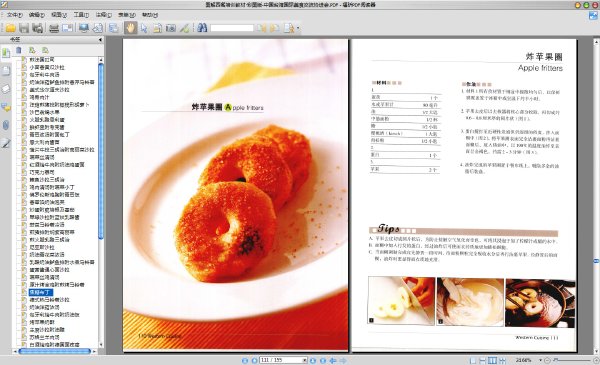Open the 编辑 menu
Viewport: 600px width, 365px height.
click(37, 15)
